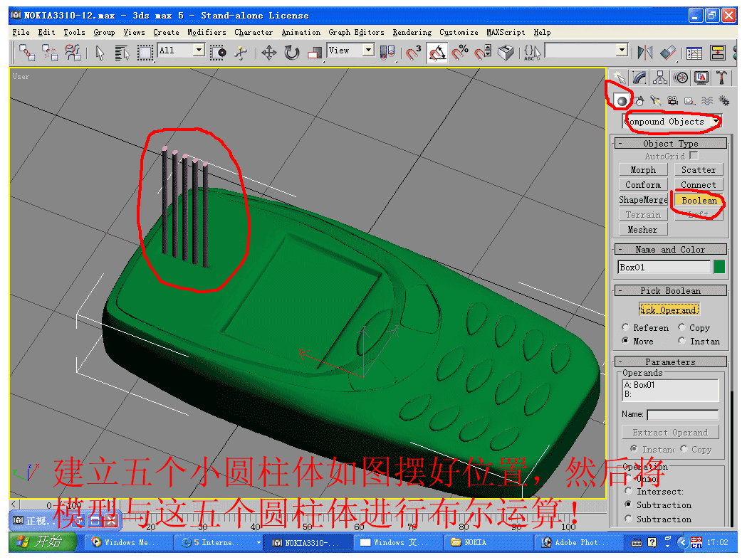Image resolution: width=747 pixels, height=560 pixels.
Task: Select the Select and Link tool
Action: [x=26, y=52]
